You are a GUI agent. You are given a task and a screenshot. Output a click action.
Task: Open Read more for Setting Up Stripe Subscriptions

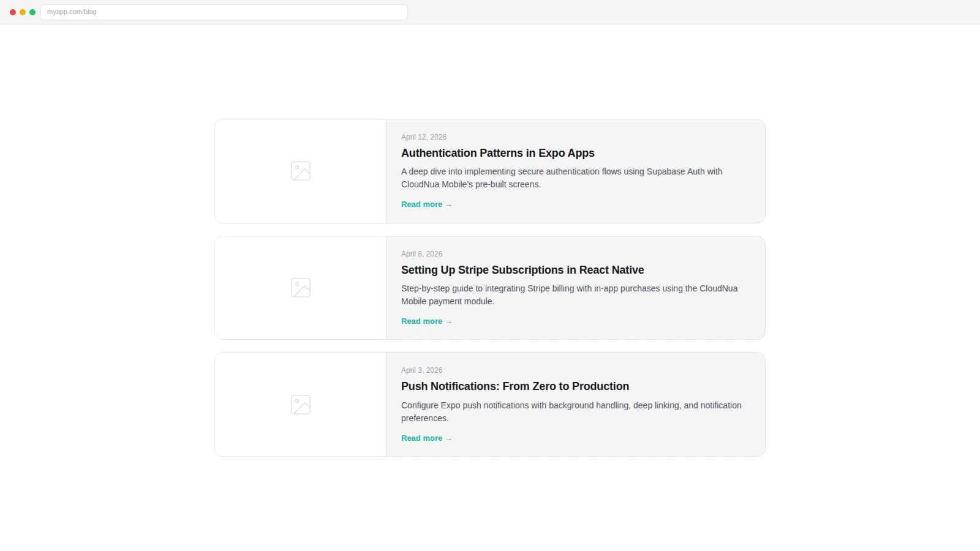tap(426, 321)
